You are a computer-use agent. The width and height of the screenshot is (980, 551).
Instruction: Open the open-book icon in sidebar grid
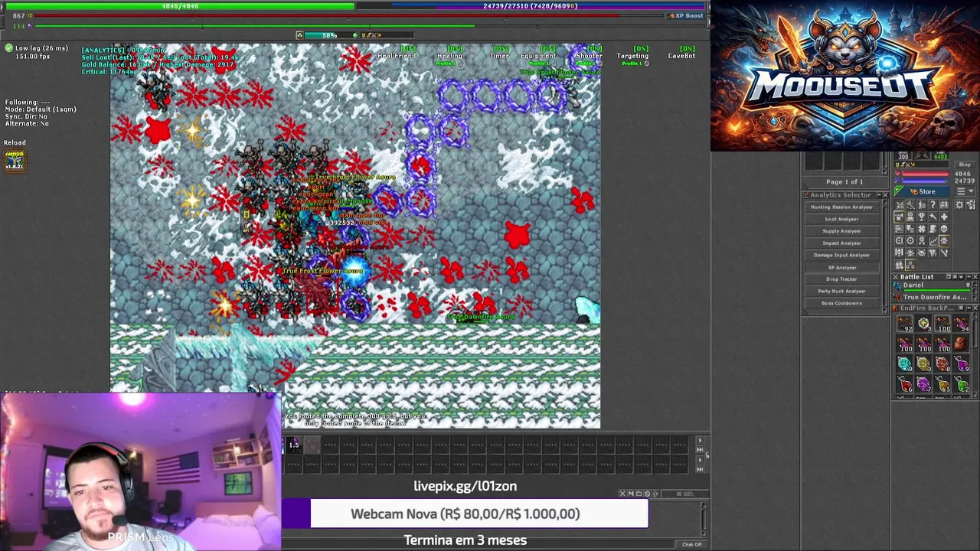944,205
